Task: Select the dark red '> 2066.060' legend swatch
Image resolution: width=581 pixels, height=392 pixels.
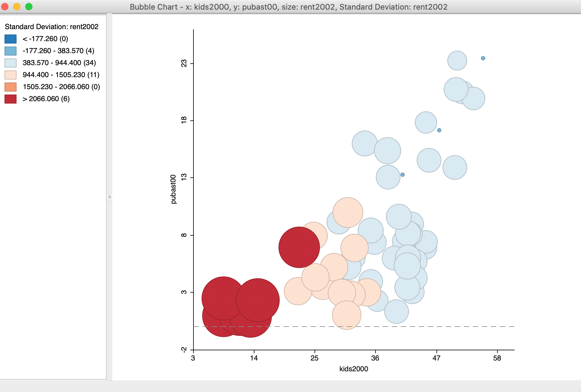Action: [11, 99]
